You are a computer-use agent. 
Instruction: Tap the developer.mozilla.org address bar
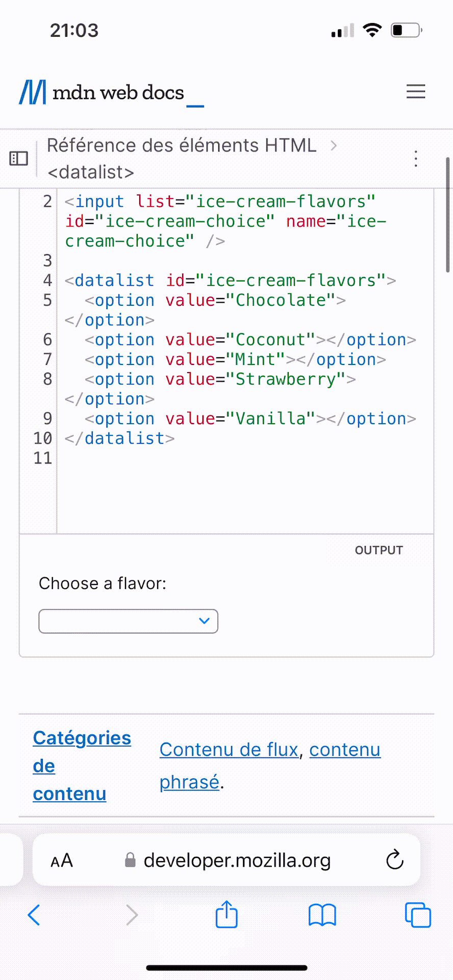click(237, 861)
